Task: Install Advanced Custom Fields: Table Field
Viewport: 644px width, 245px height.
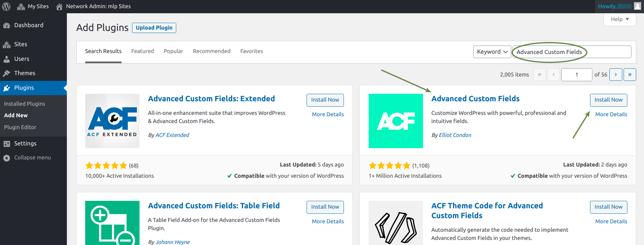Action: [x=325, y=207]
